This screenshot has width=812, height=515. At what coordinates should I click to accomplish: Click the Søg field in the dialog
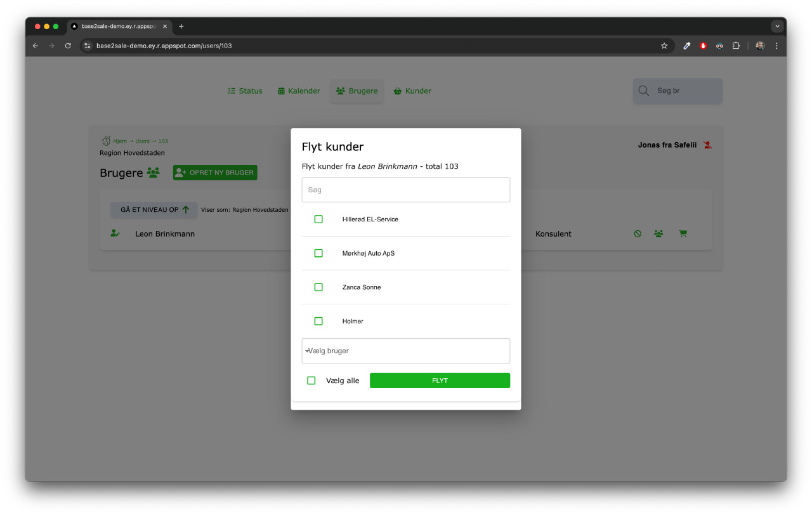point(405,190)
